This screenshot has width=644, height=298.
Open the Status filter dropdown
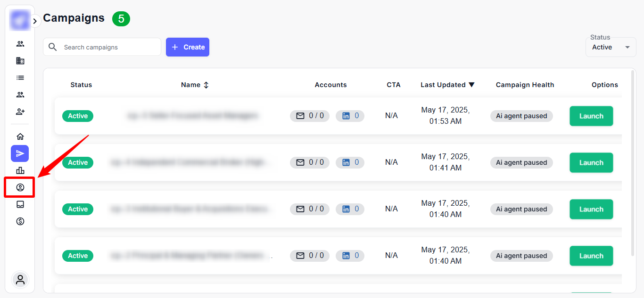(611, 47)
